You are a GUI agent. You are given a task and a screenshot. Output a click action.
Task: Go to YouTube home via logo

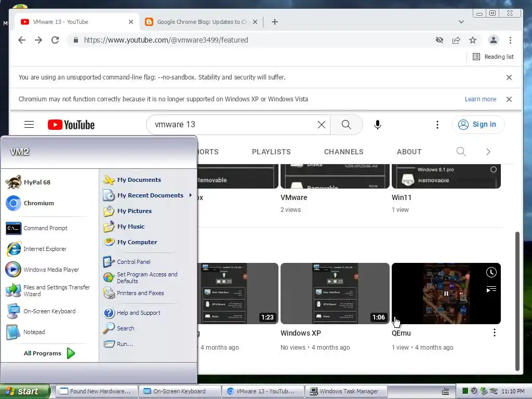click(71, 125)
